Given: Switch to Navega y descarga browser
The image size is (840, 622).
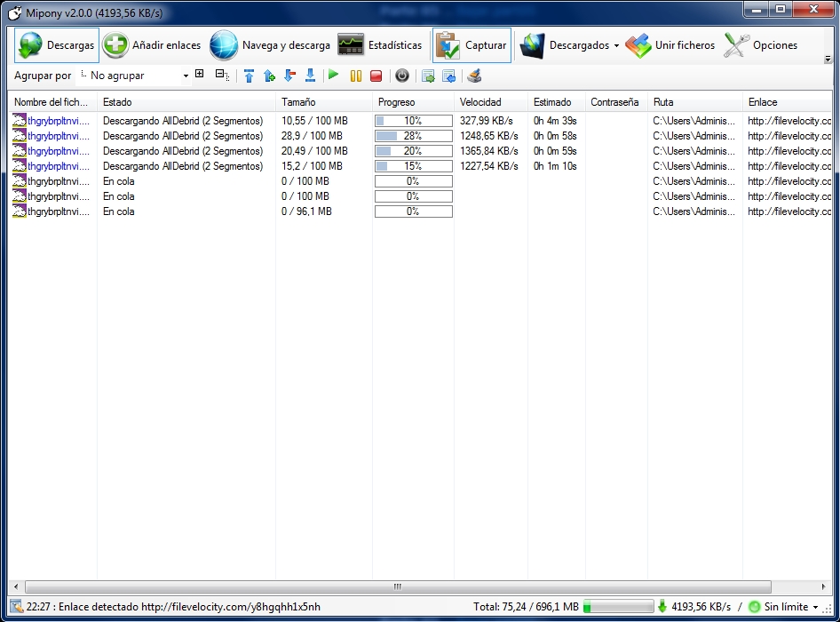Looking at the screenshot, I should pos(270,45).
